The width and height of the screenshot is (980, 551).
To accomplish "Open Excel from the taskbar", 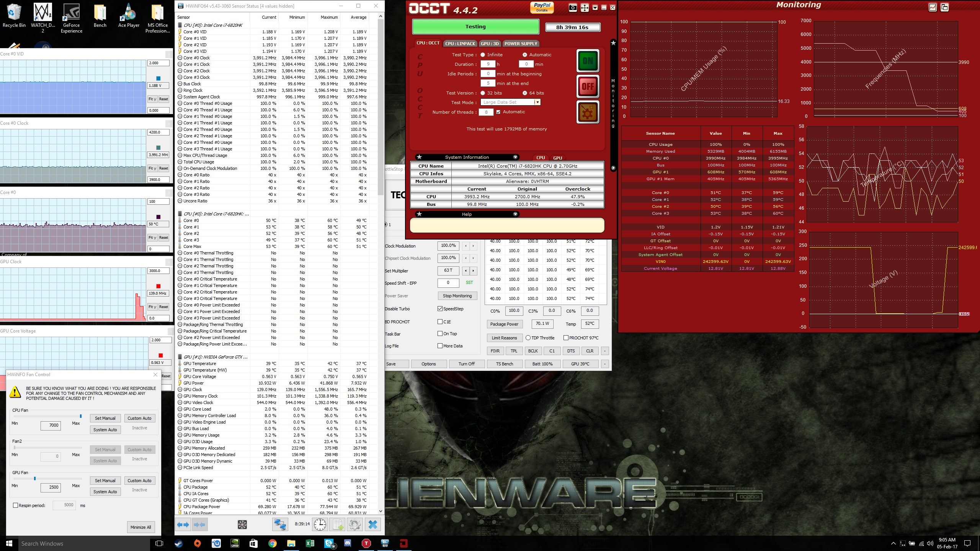I will coord(310,543).
